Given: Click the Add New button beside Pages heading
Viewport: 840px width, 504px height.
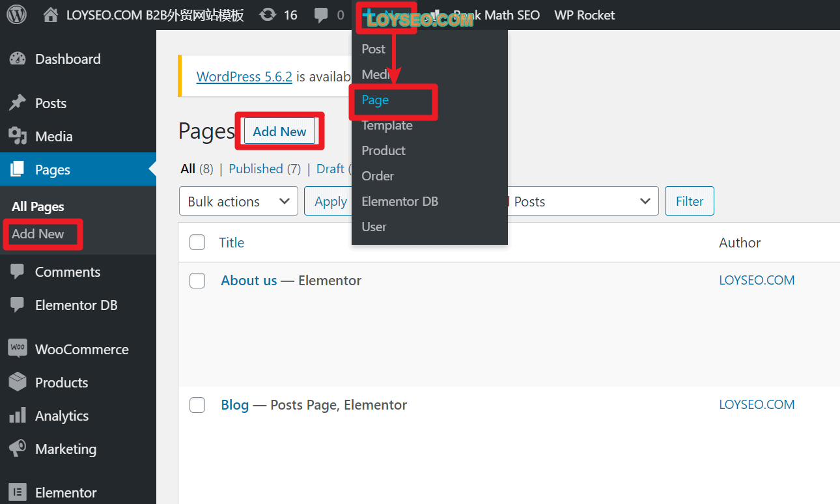Looking at the screenshot, I should [279, 131].
